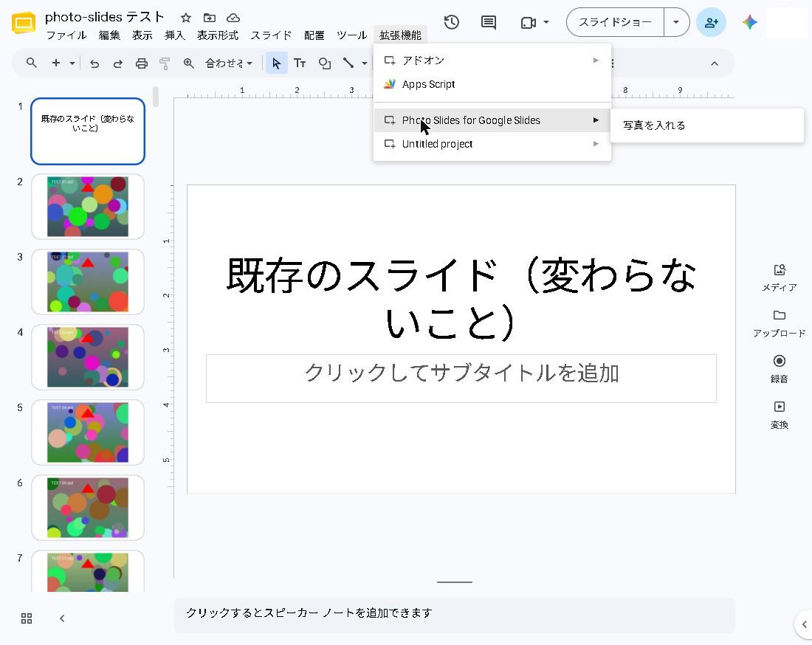Open the move-to-folder icon
Viewport: 812px width, 645px height.
click(209, 18)
